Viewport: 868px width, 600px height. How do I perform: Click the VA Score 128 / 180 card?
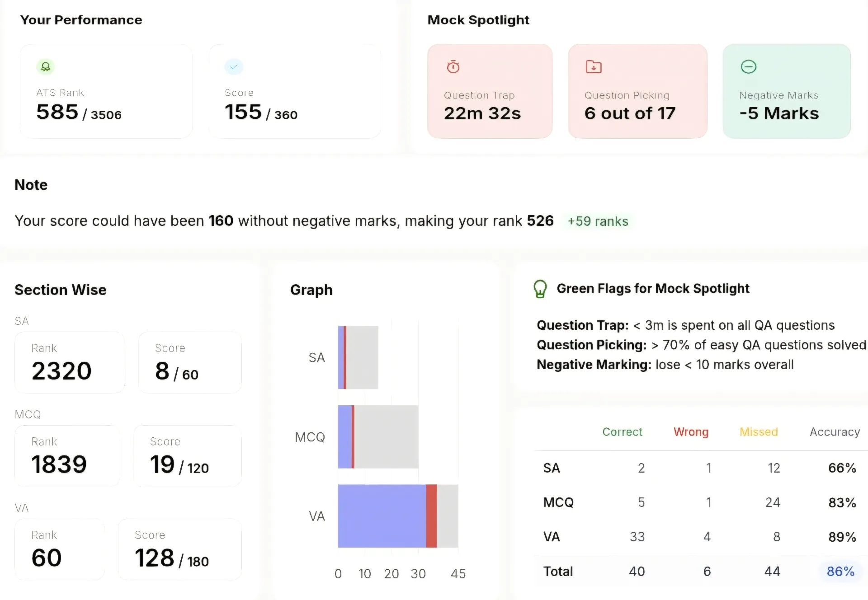180,549
